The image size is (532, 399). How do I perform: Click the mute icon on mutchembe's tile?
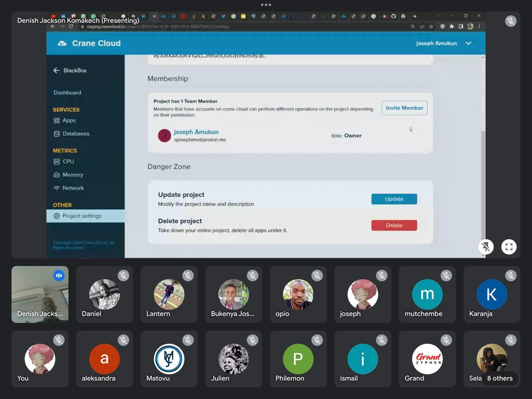tap(446, 276)
